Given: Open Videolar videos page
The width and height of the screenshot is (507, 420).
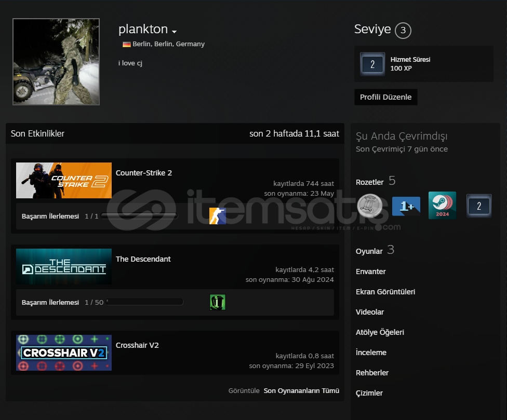Looking at the screenshot, I should 369,312.
